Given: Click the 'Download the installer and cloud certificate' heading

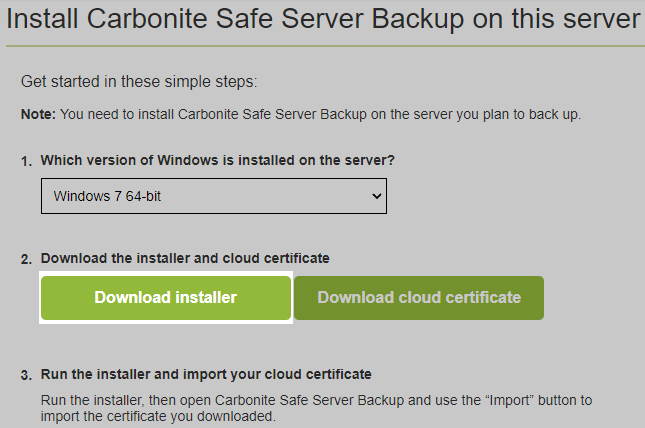Looking at the screenshot, I should [x=185, y=258].
